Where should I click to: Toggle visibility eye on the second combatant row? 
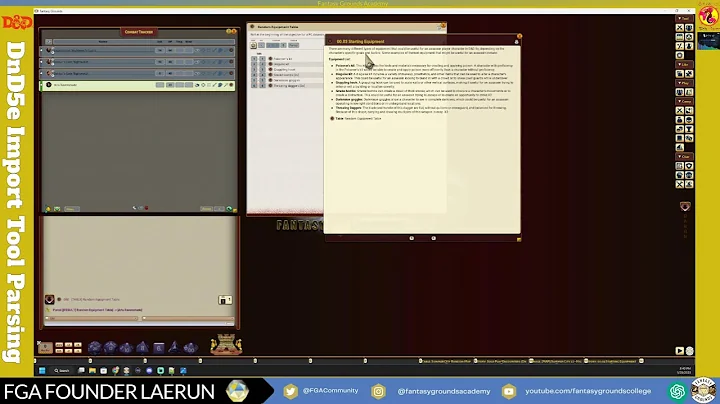tap(197, 62)
